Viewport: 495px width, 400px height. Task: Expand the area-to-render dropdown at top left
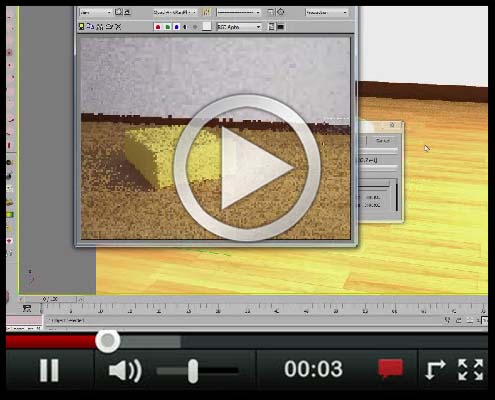click(96, 12)
